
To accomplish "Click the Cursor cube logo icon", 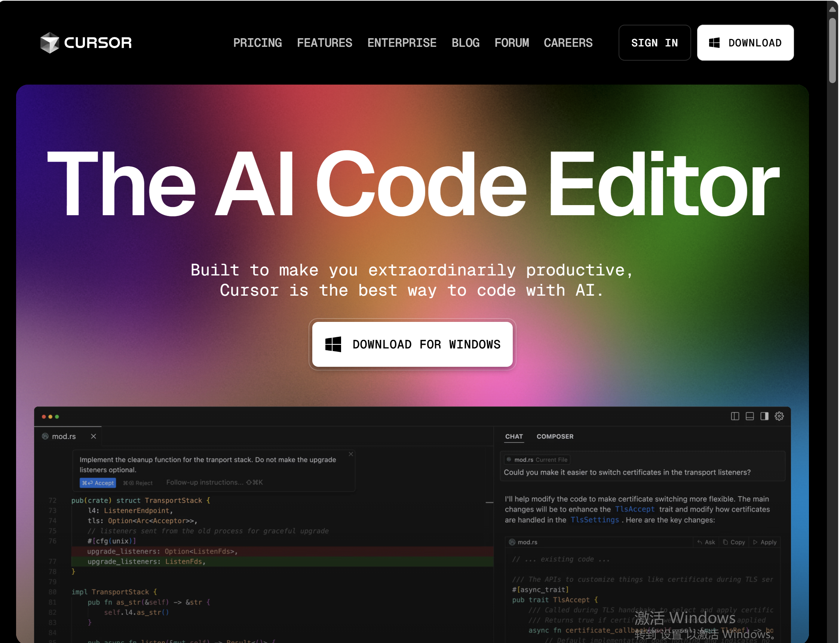I will [x=50, y=43].
